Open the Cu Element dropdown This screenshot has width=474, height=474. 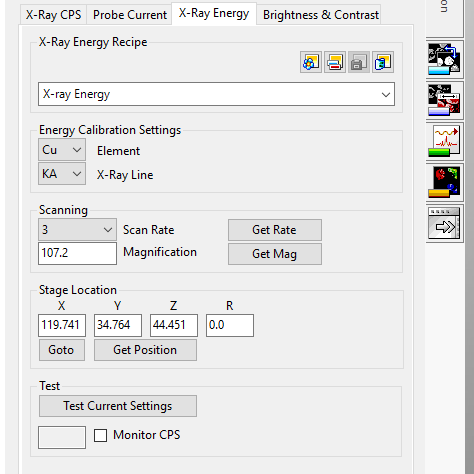pyautogui.click(x=62, y=150)
